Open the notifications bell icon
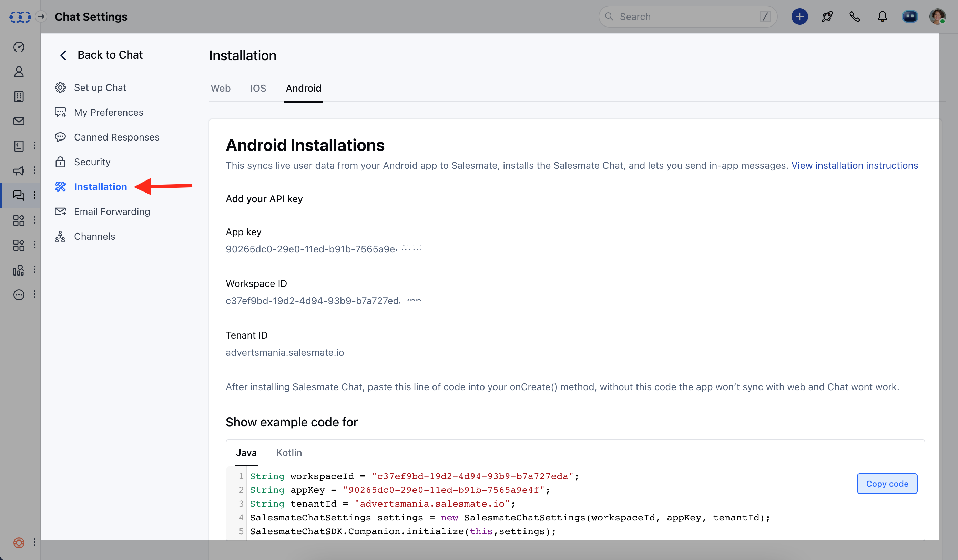Screen dimensions: 958x560 pos(882,16)
